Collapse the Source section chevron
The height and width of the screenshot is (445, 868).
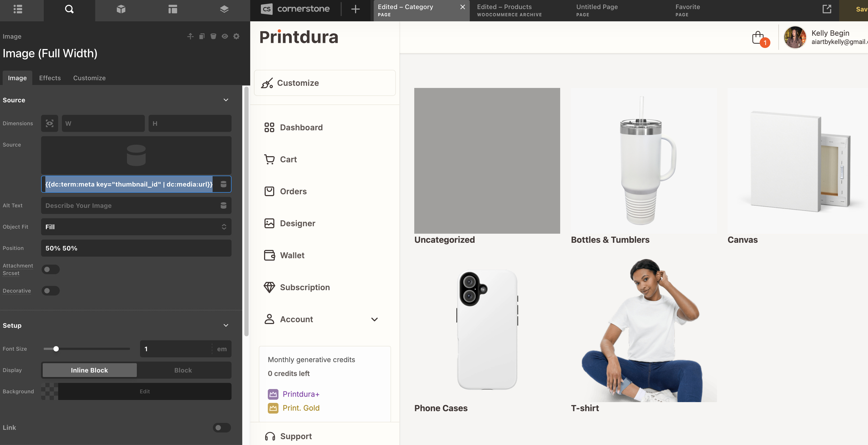tap(226, 100)
